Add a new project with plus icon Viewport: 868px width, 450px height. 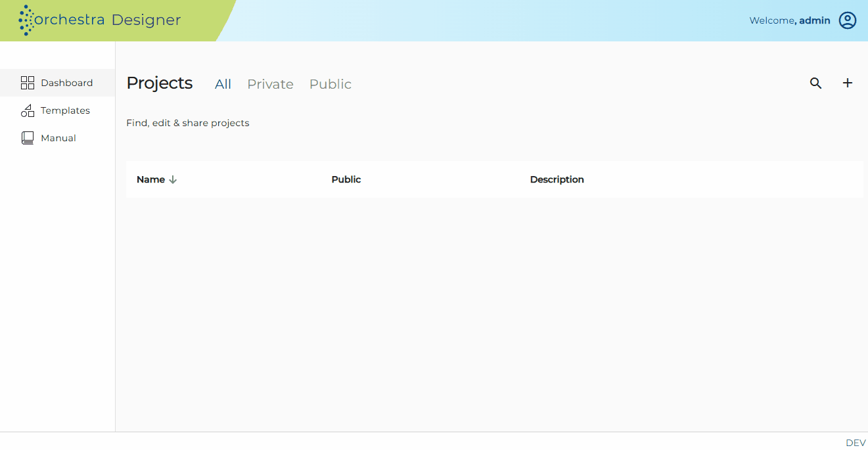click(848, 83)
